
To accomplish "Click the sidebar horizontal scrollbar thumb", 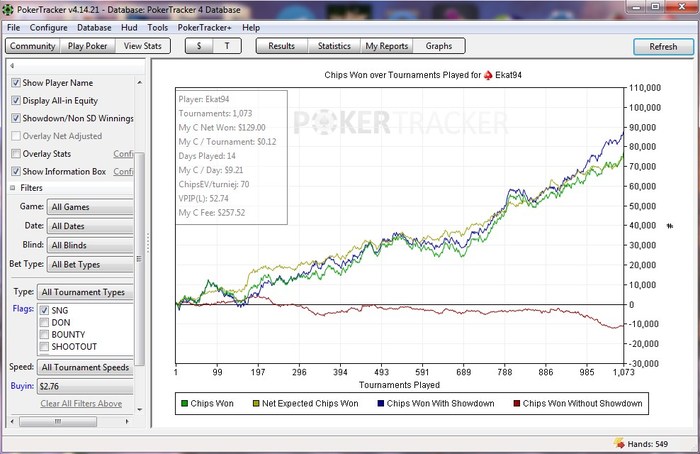I will click(x=58, y=421).
